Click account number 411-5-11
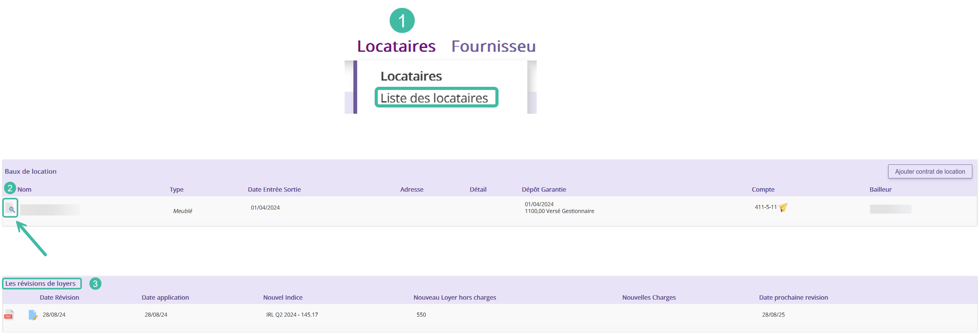980x336 pixels. tap(765, 207)
